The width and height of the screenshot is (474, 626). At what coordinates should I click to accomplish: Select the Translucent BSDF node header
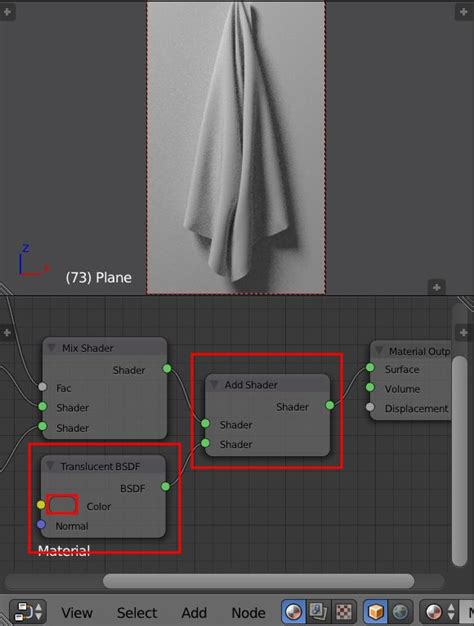[x=103, y=466]
